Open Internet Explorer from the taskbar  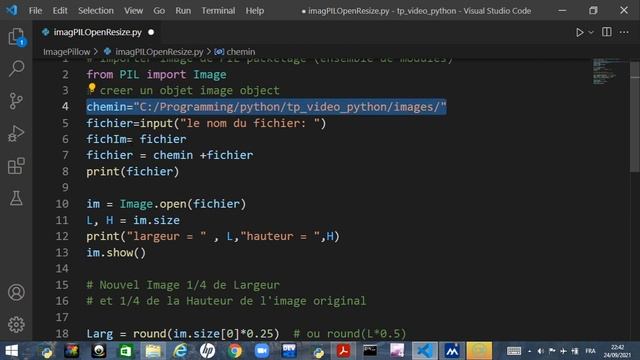(180, 351)
